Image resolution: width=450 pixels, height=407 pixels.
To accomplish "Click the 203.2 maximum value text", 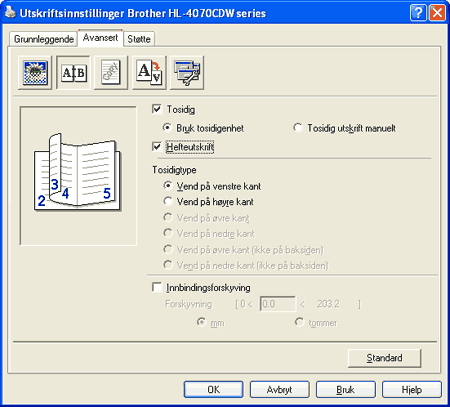I will coord(328,304).
